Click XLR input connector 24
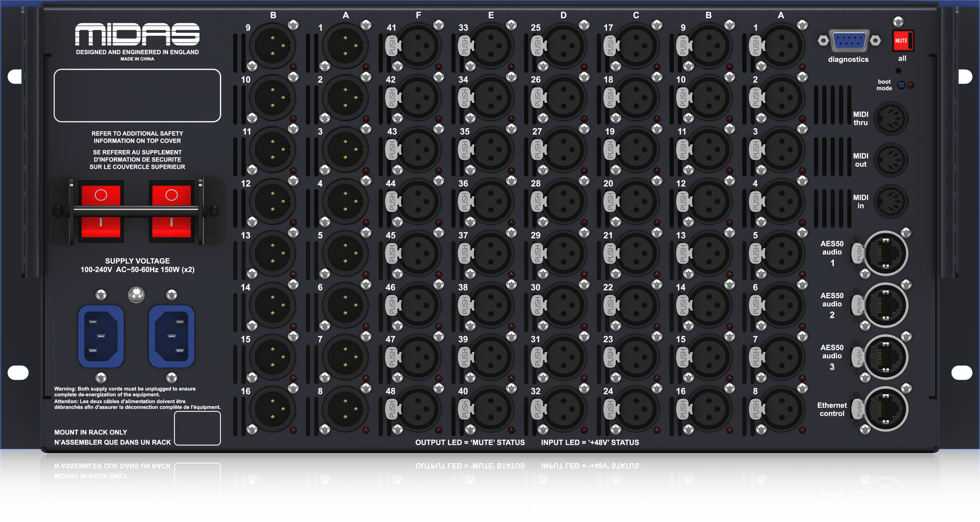980x522 pixels. 636,409
